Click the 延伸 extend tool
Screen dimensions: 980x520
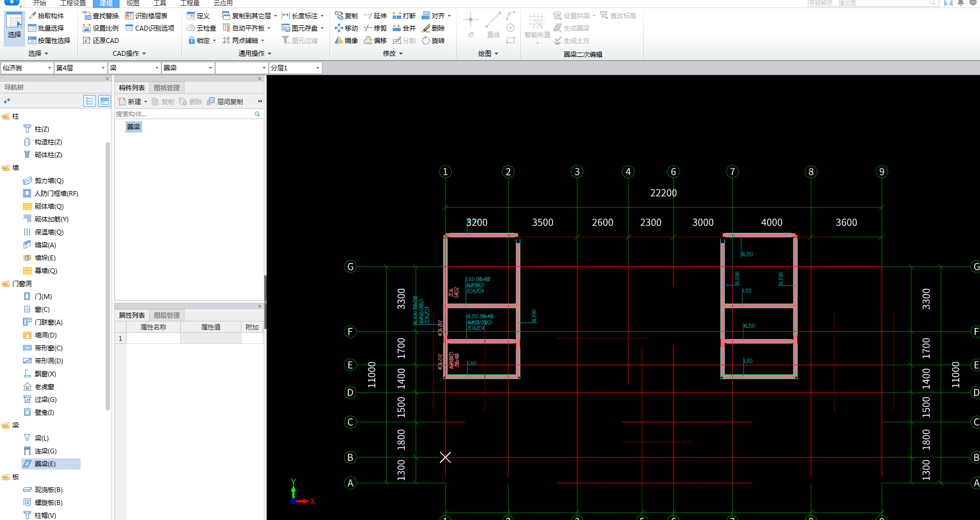375,16
